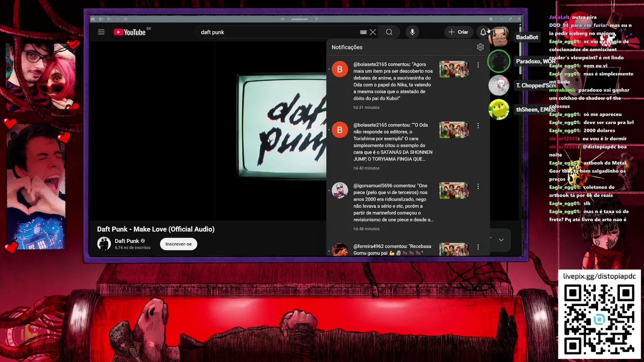Click @ferreira4962 profile avatar

pyautogui.click(x=340, y=250)
